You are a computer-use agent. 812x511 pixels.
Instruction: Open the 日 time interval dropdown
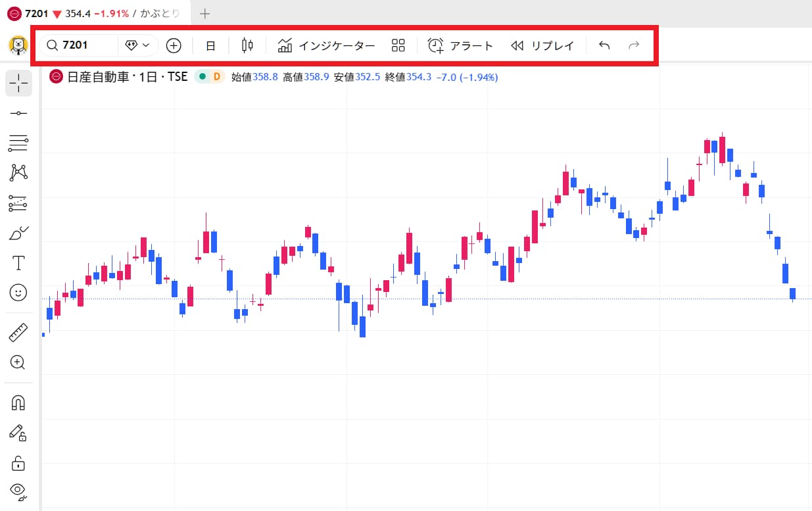coord(210,45)
